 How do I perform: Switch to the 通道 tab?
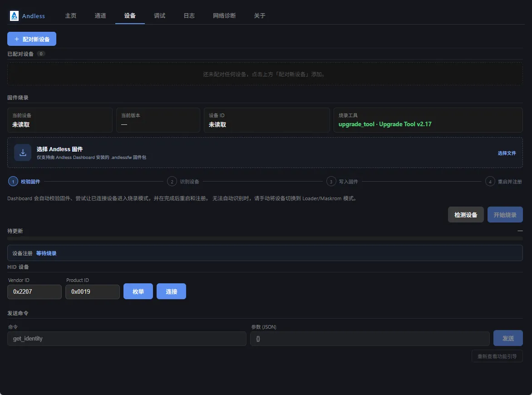[100, 15]
